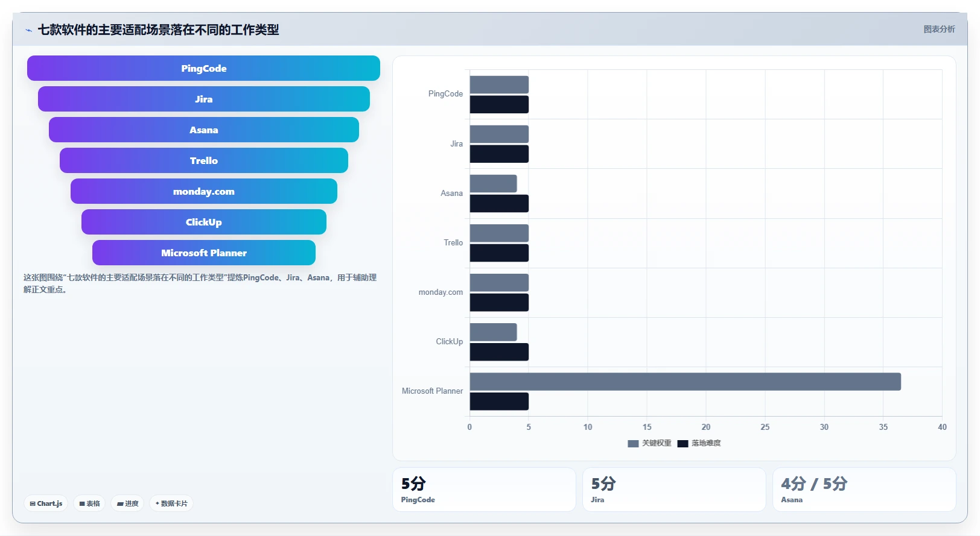Click the gray 关键权重 bar for Trello

[x=499, y=233]
